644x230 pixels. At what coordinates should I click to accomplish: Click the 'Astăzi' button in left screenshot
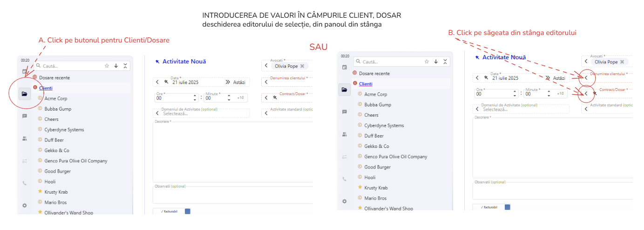tap(237, 82)
